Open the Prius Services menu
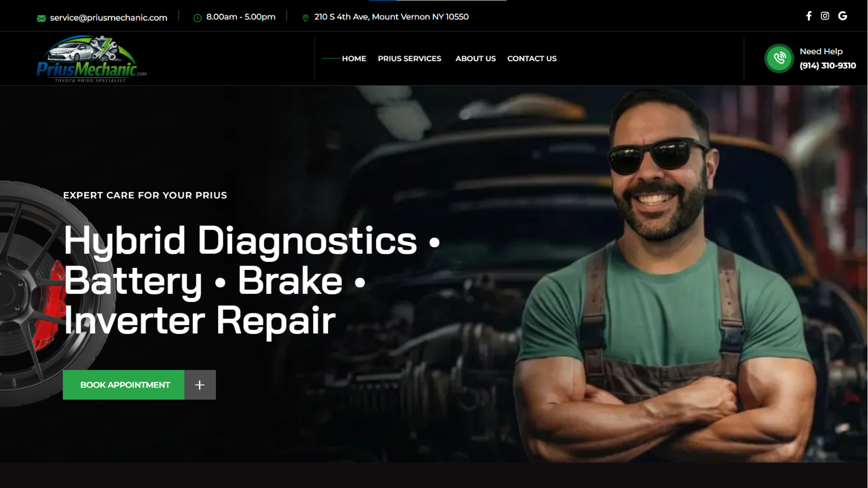 [x=410, y=59]
